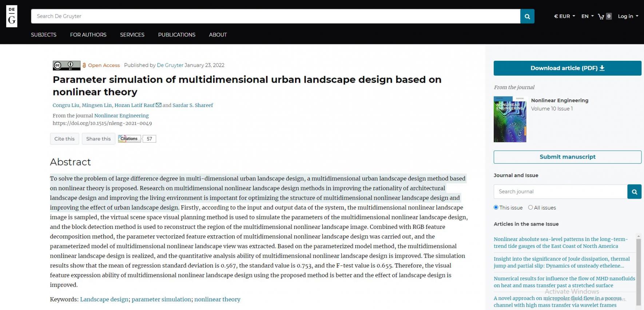
Task: Click the Submit manuscript button
Action: pyautogui.click(x=567, y=157)
